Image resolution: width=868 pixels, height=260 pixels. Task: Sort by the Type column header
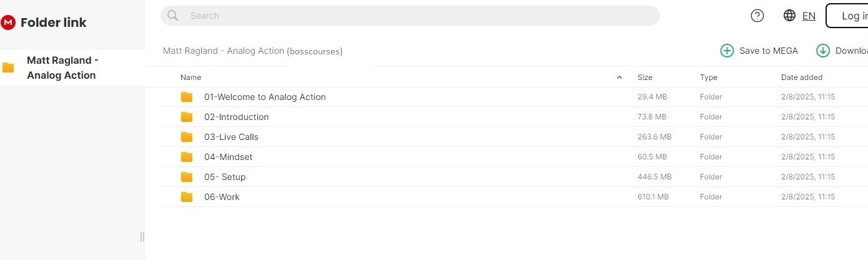[708, 77]
